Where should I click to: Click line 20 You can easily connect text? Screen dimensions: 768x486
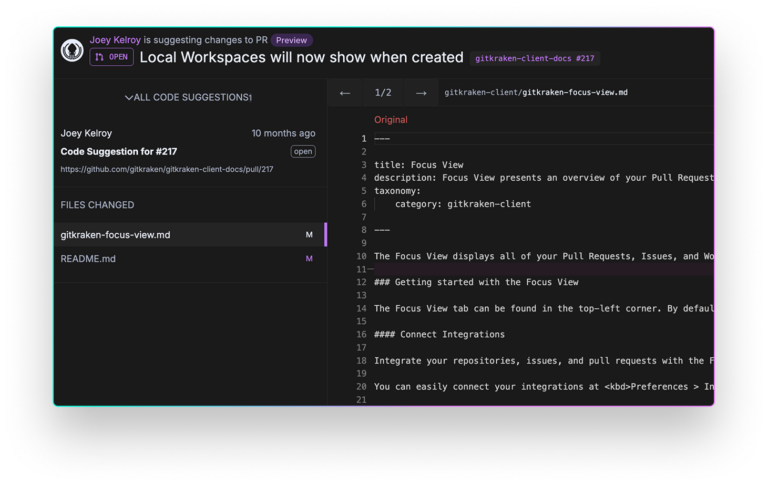544,387
